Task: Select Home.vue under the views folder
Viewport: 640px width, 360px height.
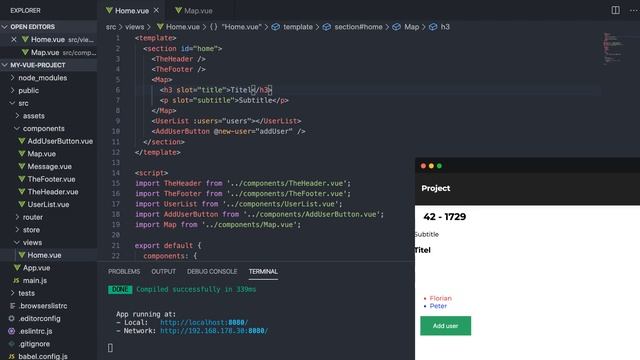Action: [44, 255]
